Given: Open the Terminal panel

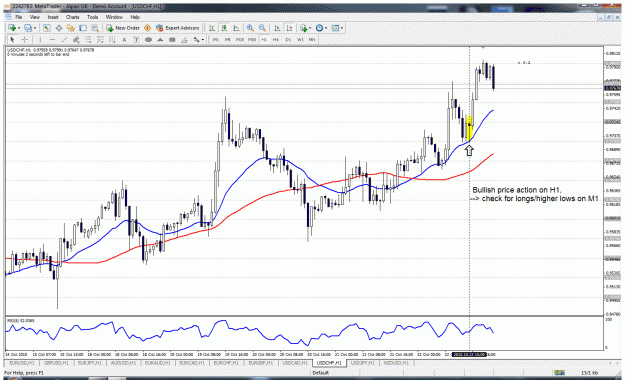Looking at the screenshot, I should pyautogui.click(x=83, y=28).
